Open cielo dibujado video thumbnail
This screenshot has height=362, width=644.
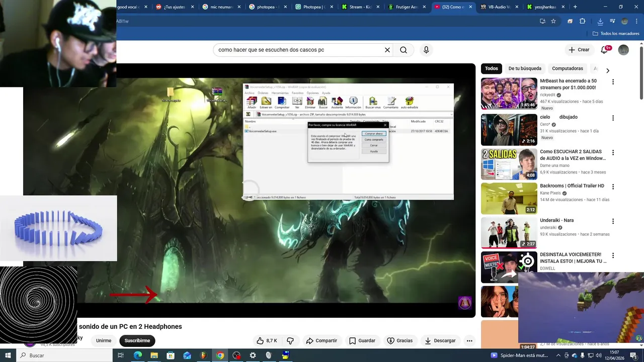point(509,130)
